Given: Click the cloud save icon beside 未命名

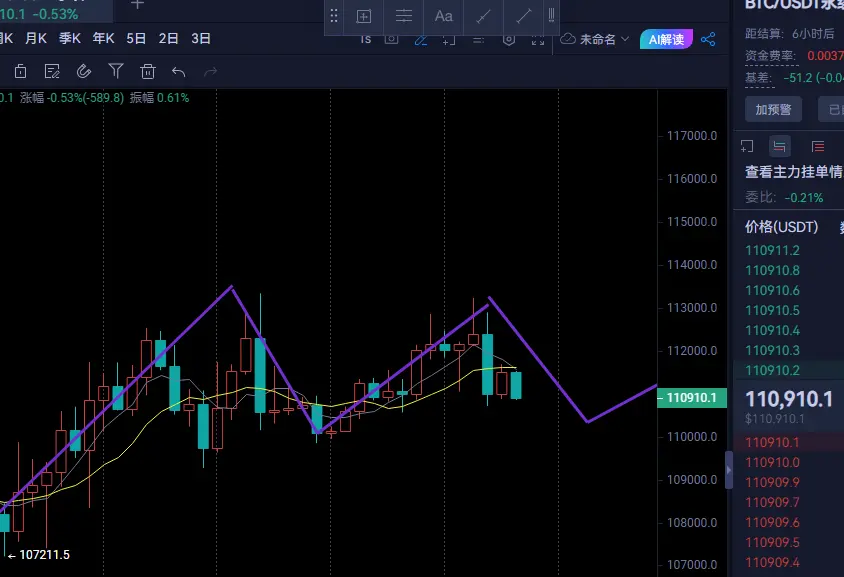Looking at the screenshot, I should (x=568, y=39).
